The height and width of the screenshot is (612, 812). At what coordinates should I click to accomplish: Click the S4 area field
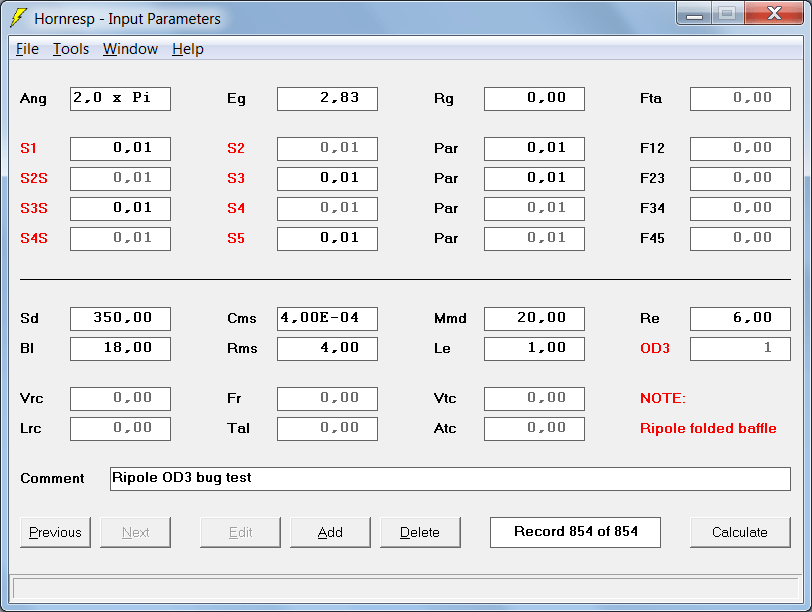tap(327, 209)
